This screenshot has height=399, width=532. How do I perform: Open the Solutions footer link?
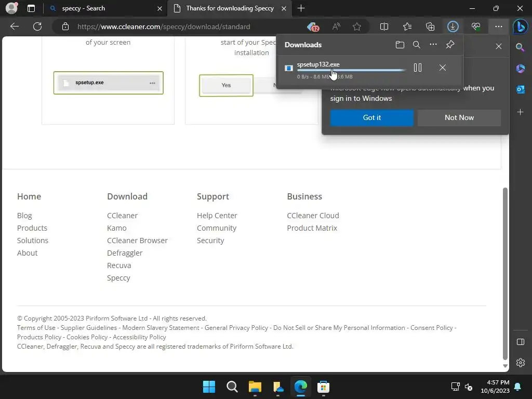[x=33, y=241]
